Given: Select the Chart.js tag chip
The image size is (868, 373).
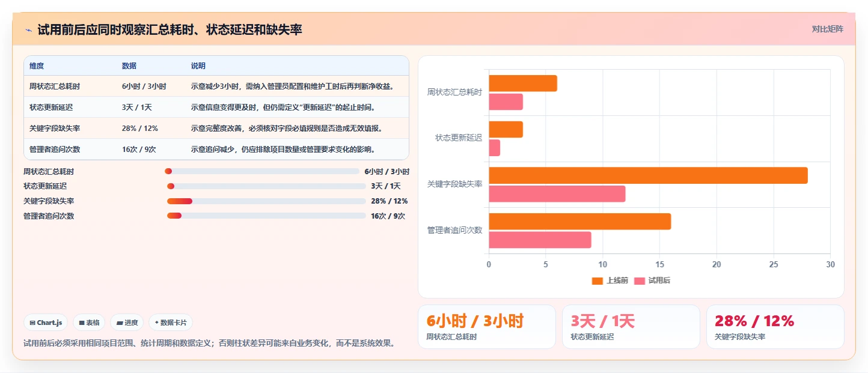Looking at the screenshot, I should (x=46, y=323).
